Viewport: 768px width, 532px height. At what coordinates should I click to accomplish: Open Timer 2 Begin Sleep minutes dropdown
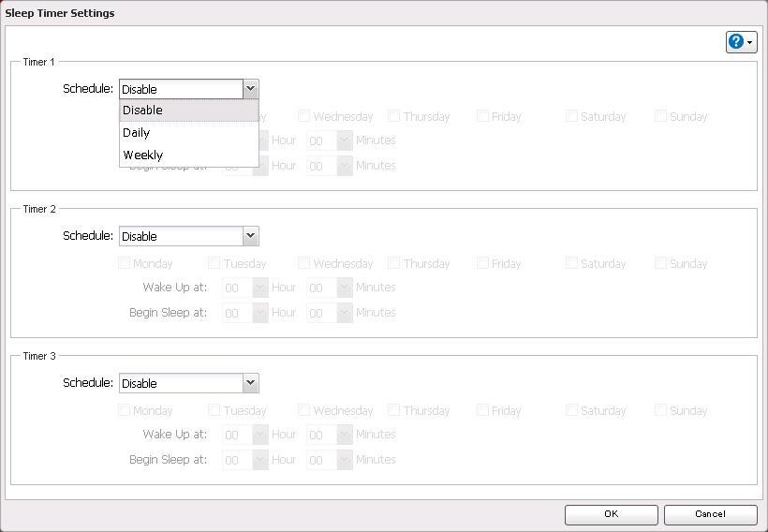coord(344,313)
